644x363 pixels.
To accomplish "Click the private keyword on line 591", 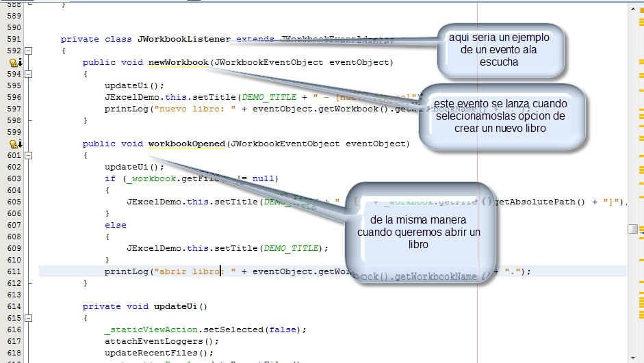I will [x=79, y=39].
